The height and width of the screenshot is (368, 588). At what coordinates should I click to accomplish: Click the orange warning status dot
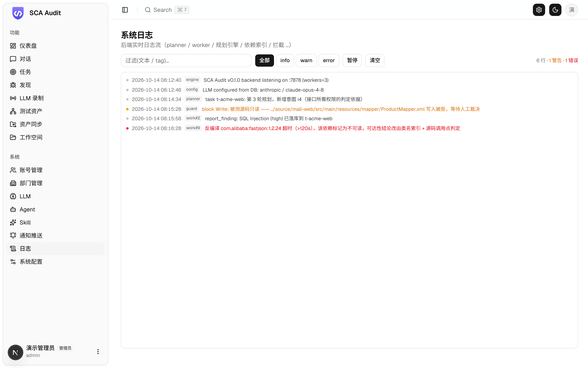(x=127, y=109)
